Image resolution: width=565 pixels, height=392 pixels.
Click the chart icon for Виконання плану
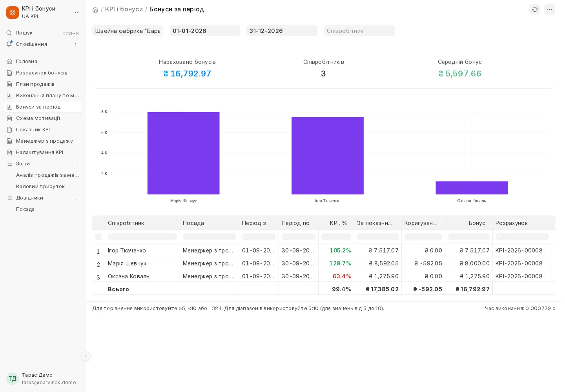tap(9, 96)
